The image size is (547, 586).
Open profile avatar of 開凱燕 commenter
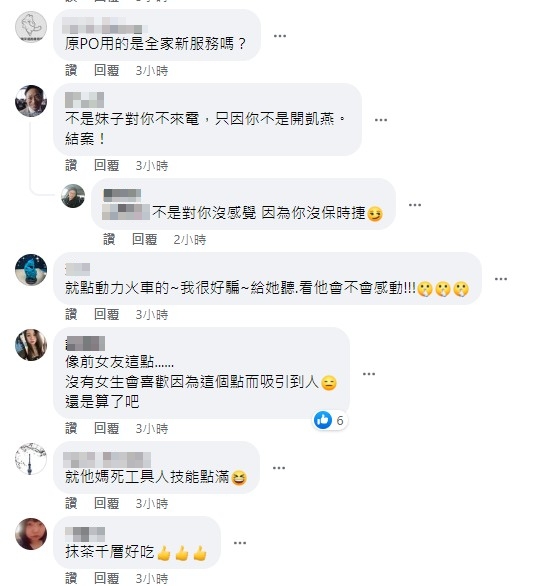31,101
